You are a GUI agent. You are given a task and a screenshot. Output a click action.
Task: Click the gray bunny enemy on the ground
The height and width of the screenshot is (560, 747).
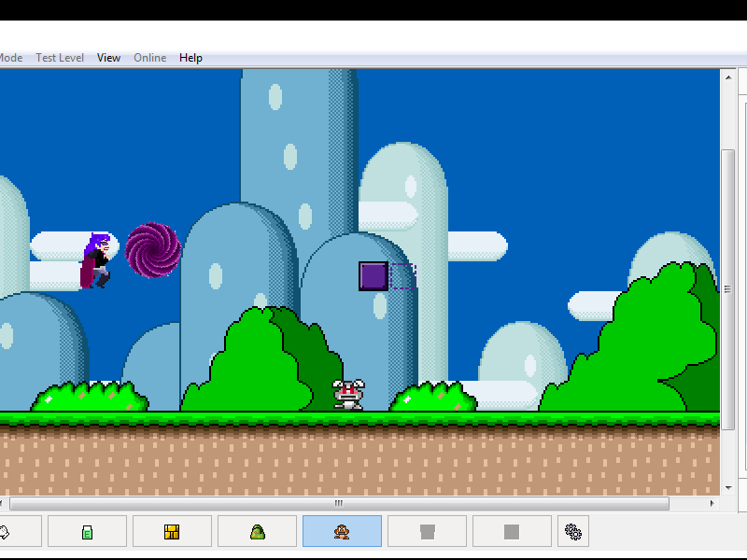click(x=348, y=394)
